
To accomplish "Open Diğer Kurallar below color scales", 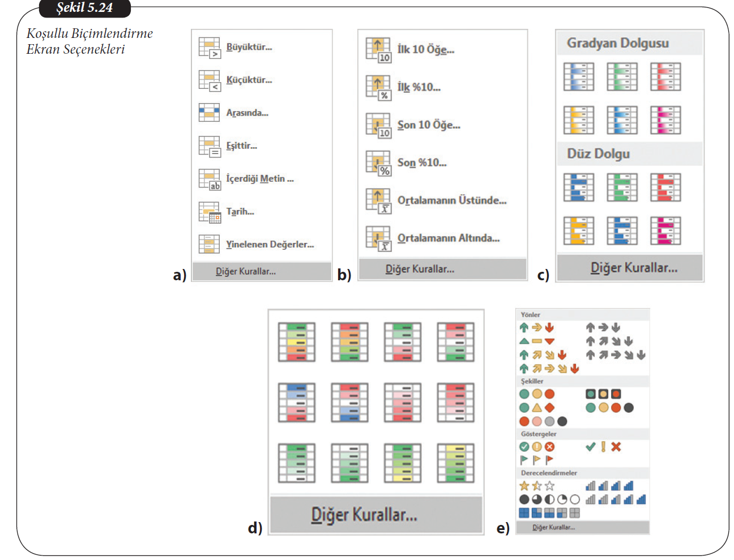I will 364,515.
